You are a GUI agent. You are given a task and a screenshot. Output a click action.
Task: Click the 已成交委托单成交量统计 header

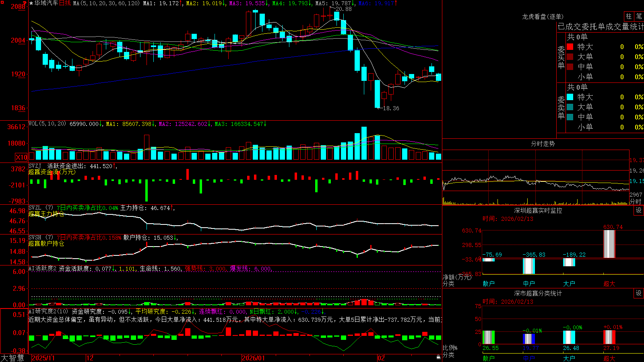pyautogui.click(x=601, y=27)
